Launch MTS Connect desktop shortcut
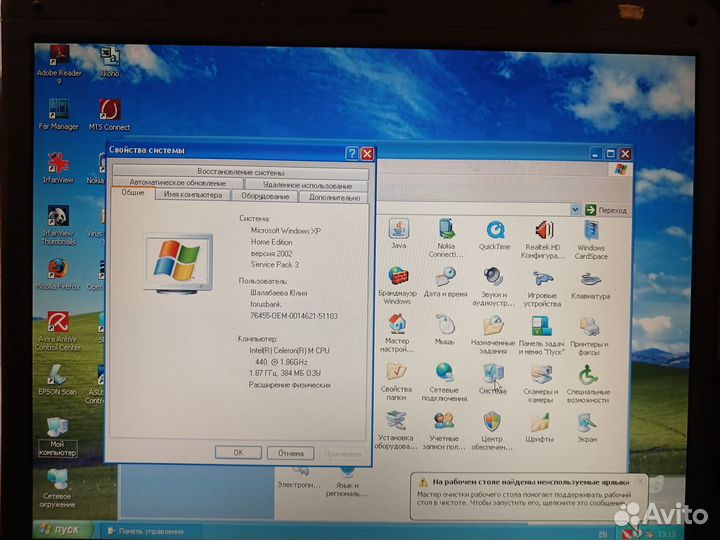 109,115
